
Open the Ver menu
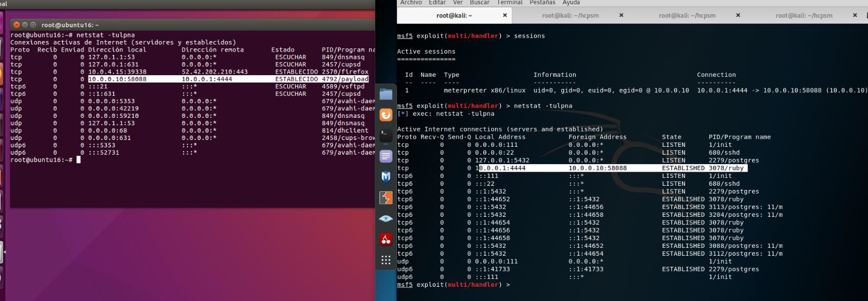[x=457, y=3]
